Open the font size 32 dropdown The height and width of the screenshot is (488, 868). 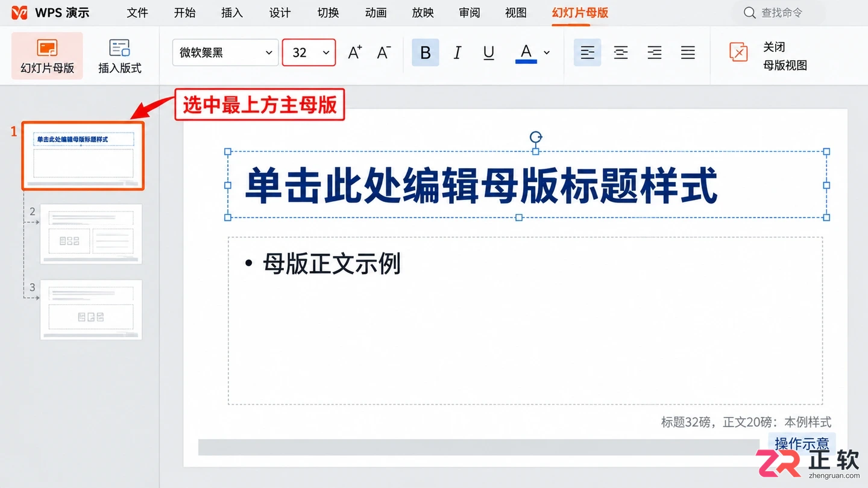pos(309,52)
